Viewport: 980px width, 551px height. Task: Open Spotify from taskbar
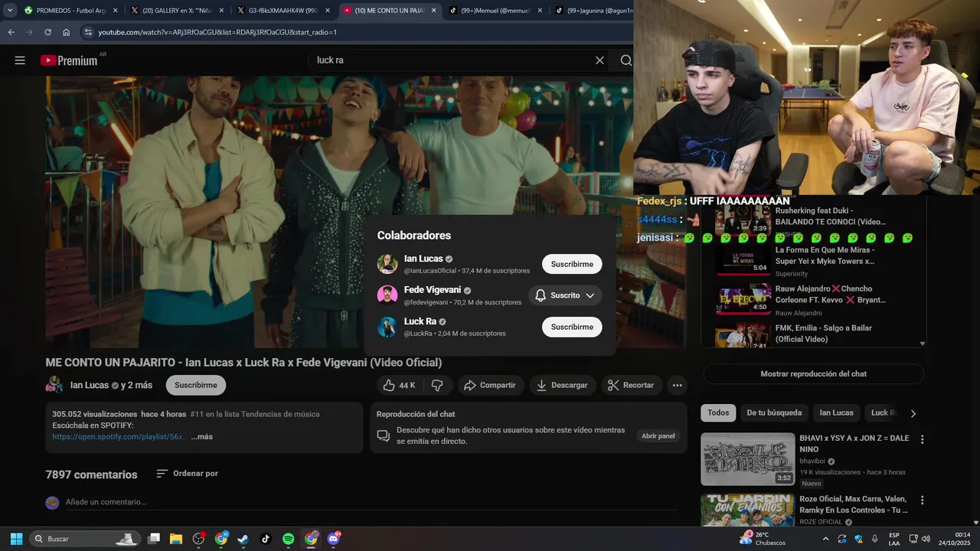point(288,539)
